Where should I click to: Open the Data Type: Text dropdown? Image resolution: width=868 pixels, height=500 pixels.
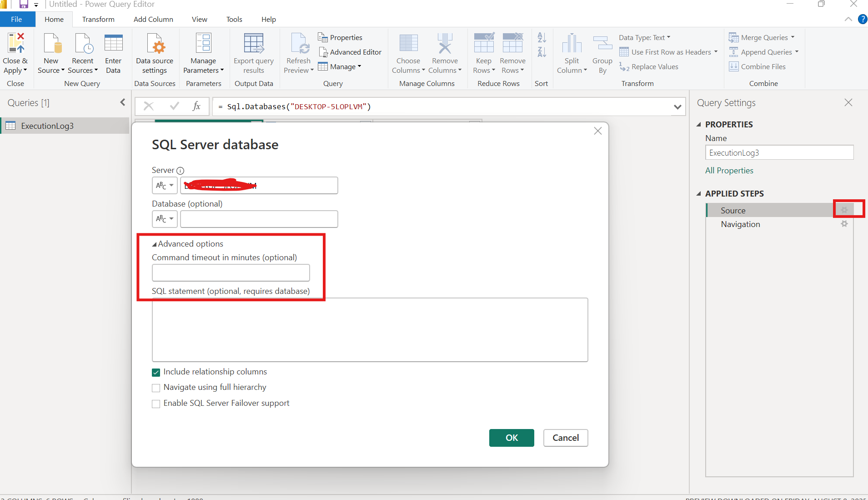644,38
